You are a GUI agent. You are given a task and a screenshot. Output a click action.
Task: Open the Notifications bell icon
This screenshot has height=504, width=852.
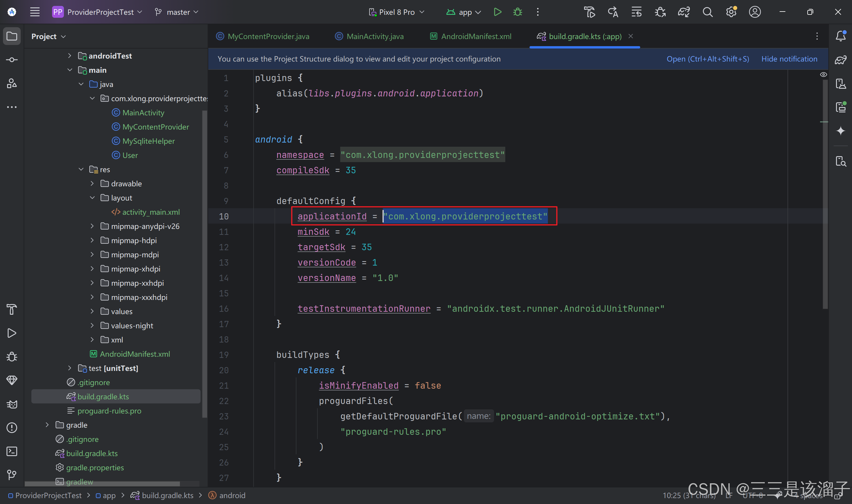[841, 36]
